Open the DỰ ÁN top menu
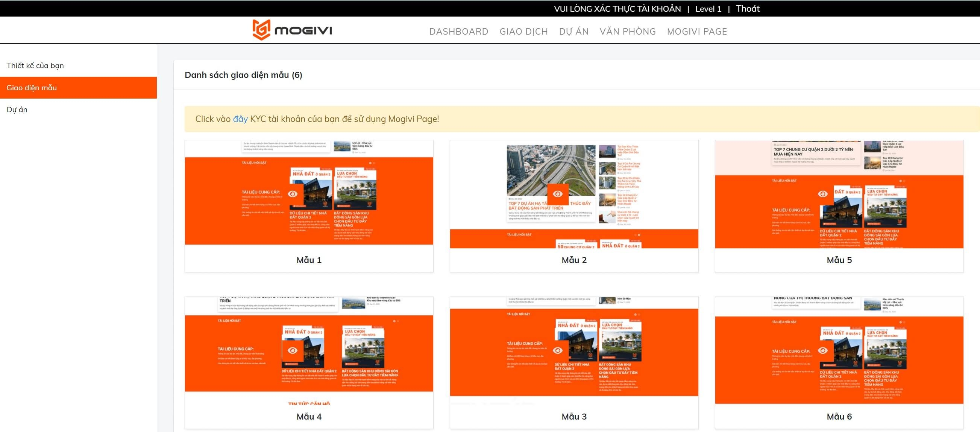Viewport: 980px width, 432px height. [574, 32]
